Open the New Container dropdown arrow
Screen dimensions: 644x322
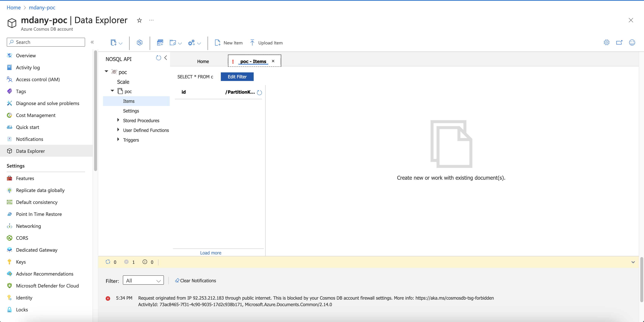click(x=121, y=43)
